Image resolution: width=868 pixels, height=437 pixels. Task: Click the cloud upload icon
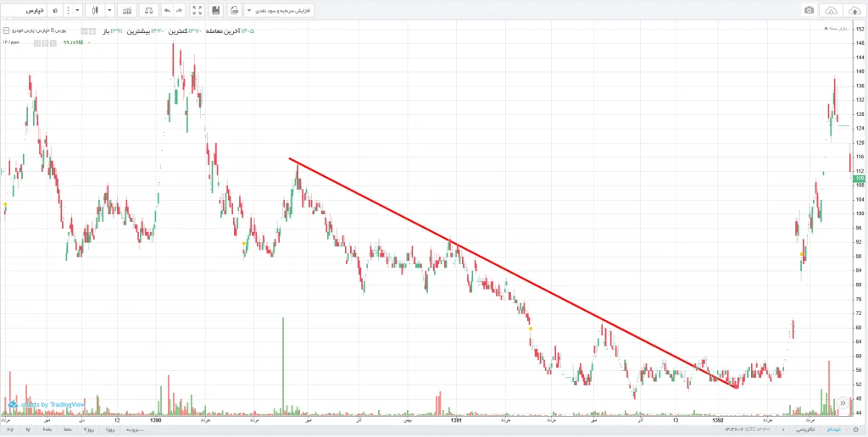[853, 10]
